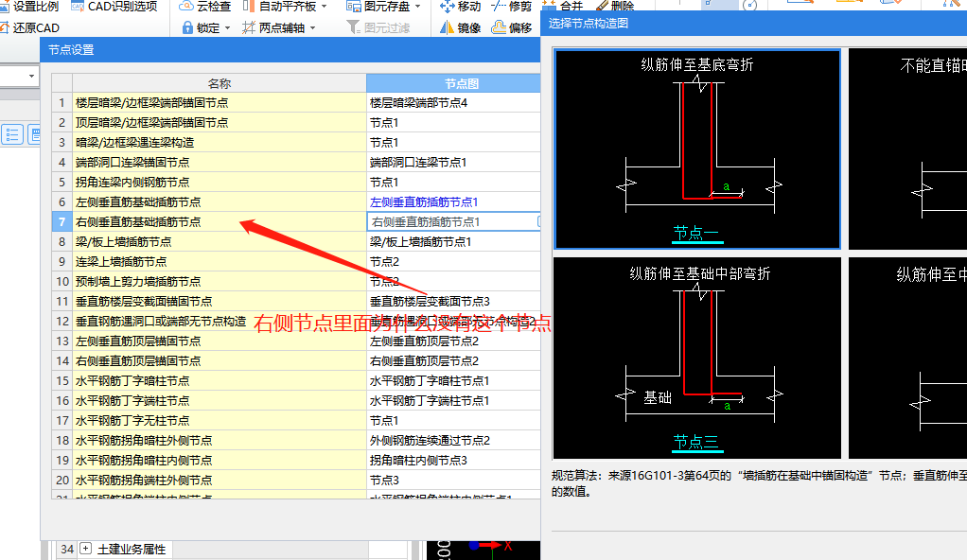Select the 纵筋伸至基础中部弯折 node diagram thumbnail
The height and width of the screenshot is (560, 967).
click(697, 358)
